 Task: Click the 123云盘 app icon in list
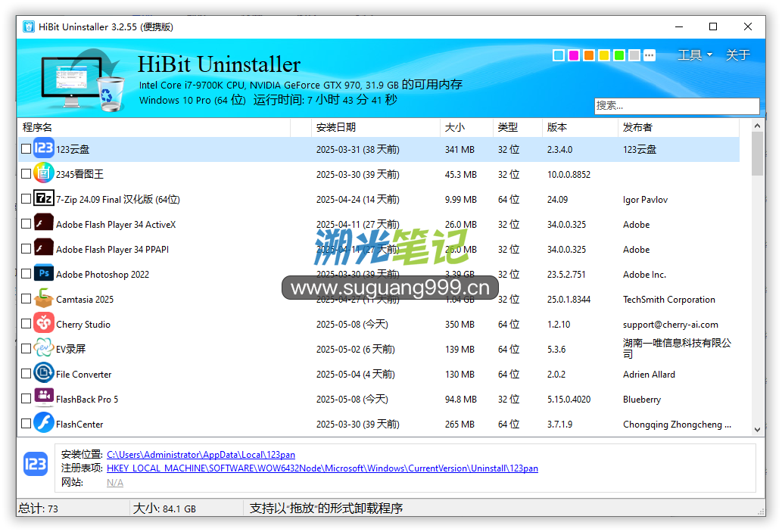pyautogui.click(x=44, y=148)
